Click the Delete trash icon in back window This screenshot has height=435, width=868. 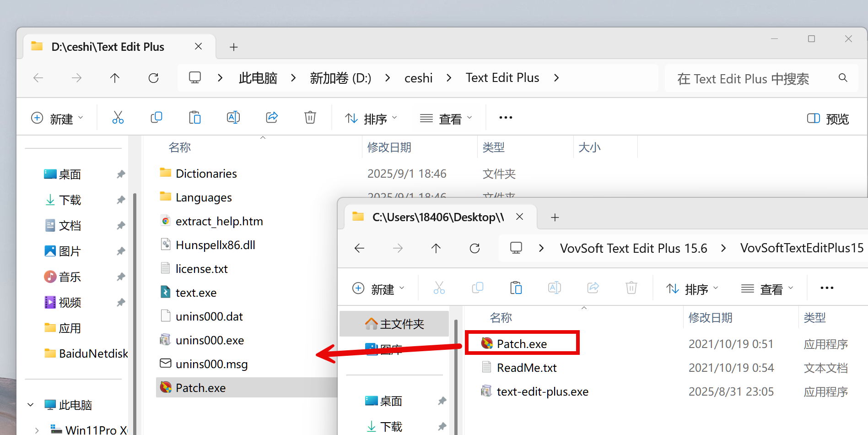pos(310,118)
